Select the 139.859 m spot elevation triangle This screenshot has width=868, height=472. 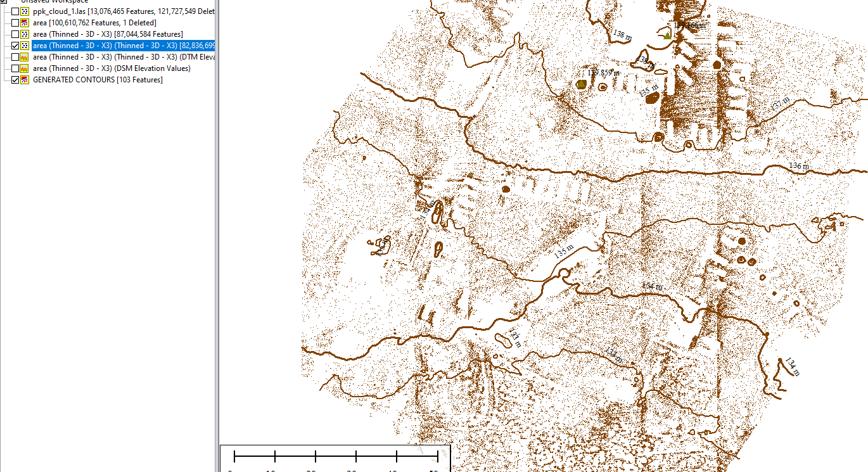click(x=581, y=84)
